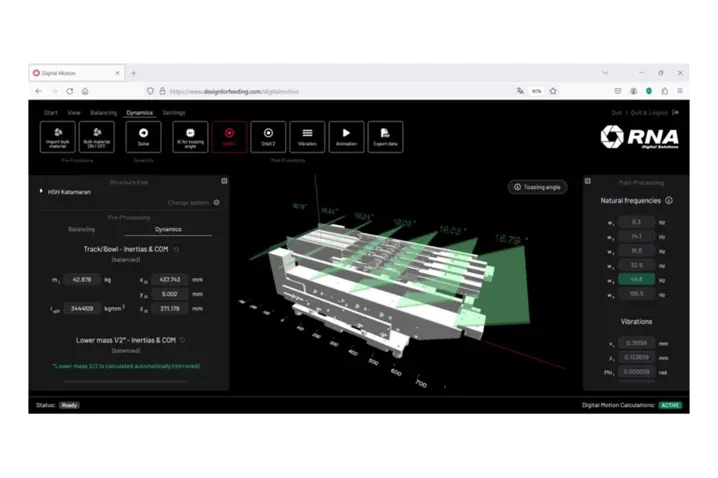Screen dimensions: 718x478
Task: Reset Track/Bowl inertias with the undo icon
Action: tap(177, 250)
